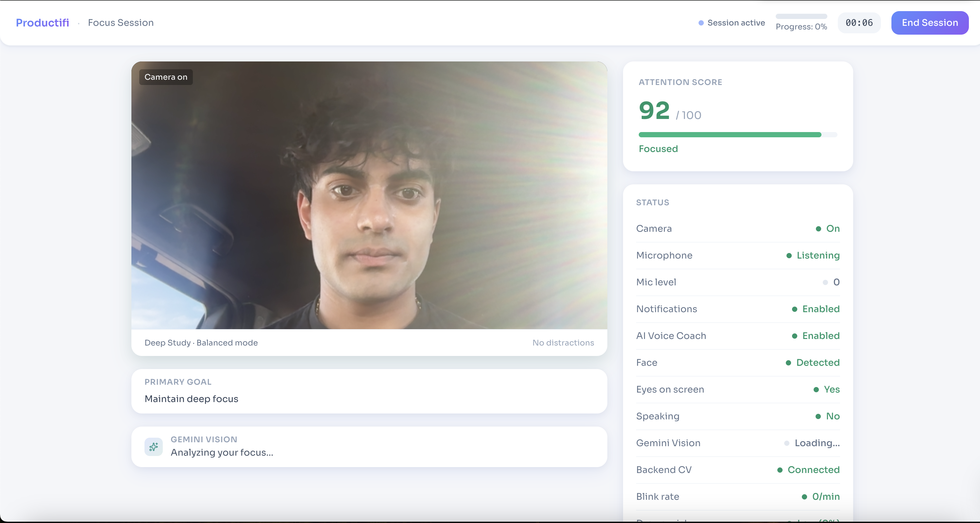Click the session progress bar in header

click(x=801, y=16)
